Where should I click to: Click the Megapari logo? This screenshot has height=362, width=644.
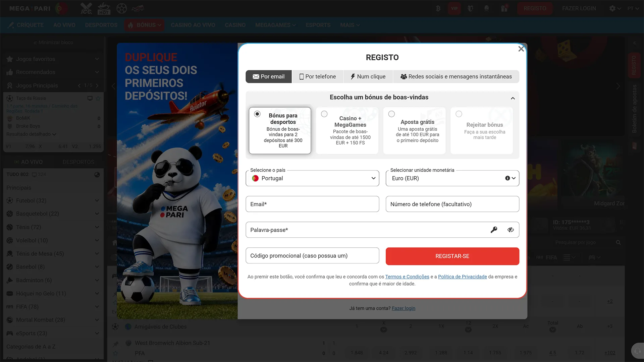(30, 8)
